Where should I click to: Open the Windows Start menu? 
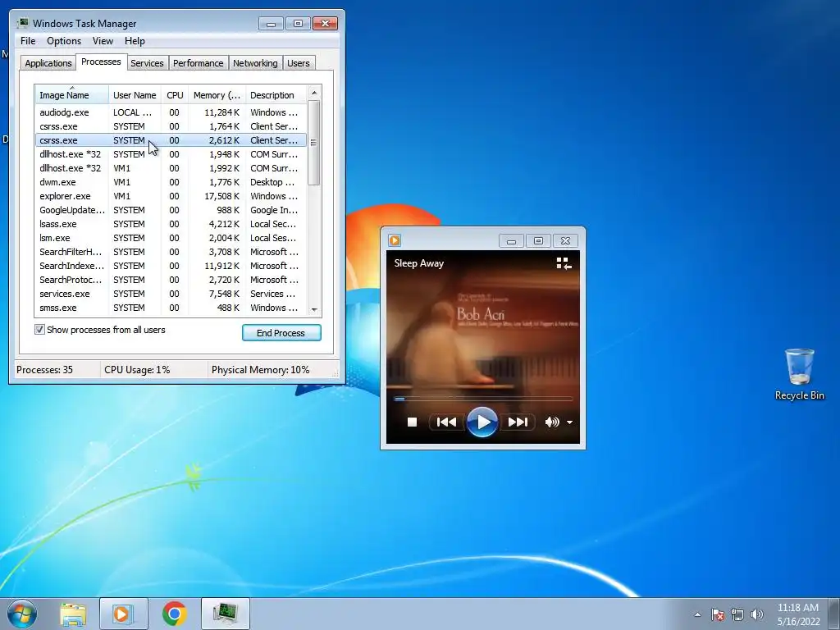click(x=22, y=614)
